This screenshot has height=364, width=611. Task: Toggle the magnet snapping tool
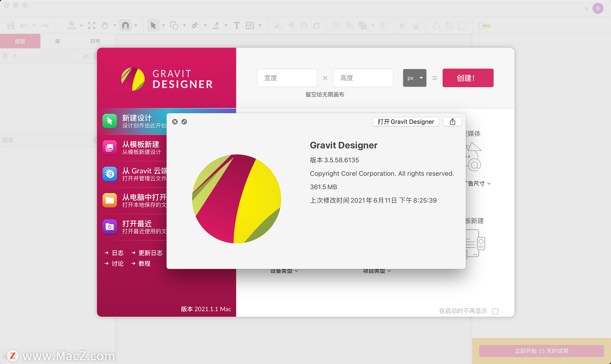[x=126, y=25]
